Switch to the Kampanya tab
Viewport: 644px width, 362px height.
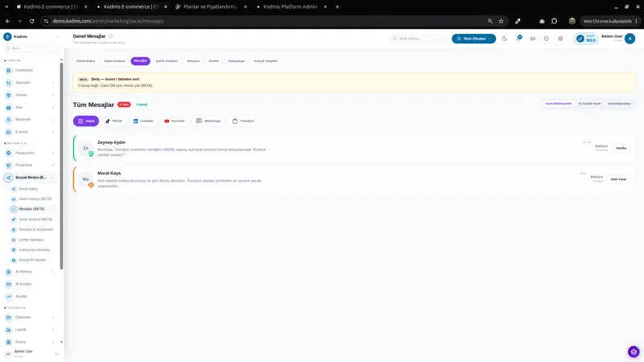[236, 61]
